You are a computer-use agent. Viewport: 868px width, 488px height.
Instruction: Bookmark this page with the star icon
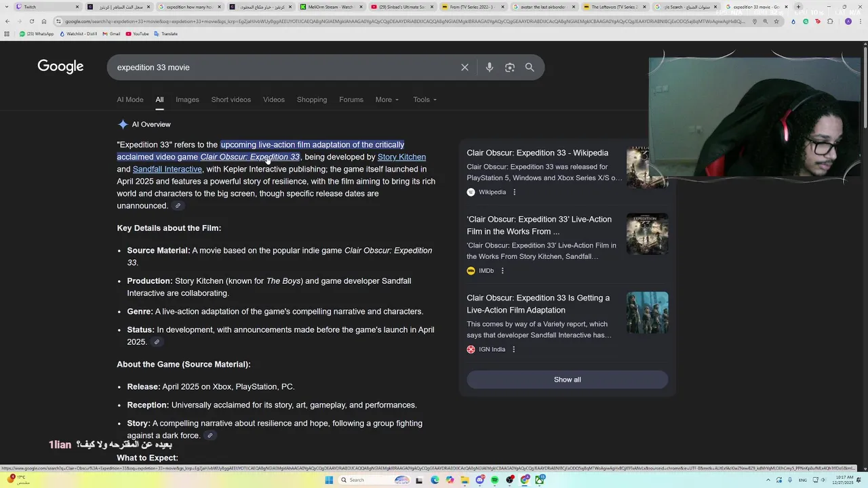(776, 21)
